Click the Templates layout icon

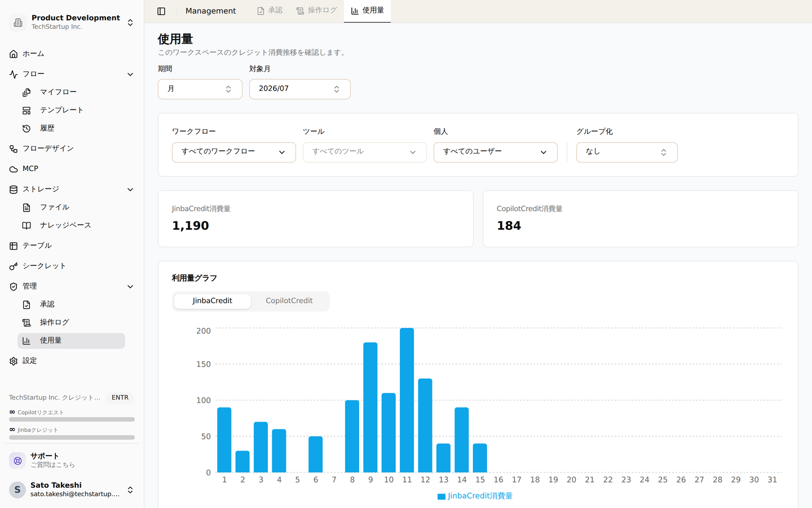pos(27,111)
